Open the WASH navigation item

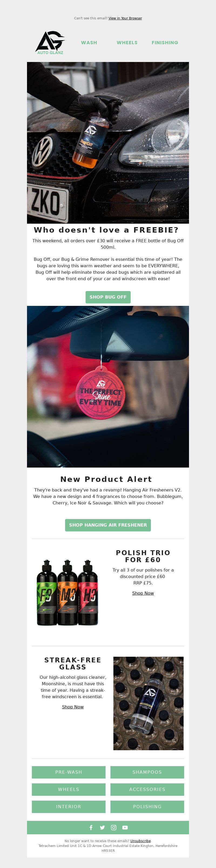pyautogui.click(x=89, y=43)
